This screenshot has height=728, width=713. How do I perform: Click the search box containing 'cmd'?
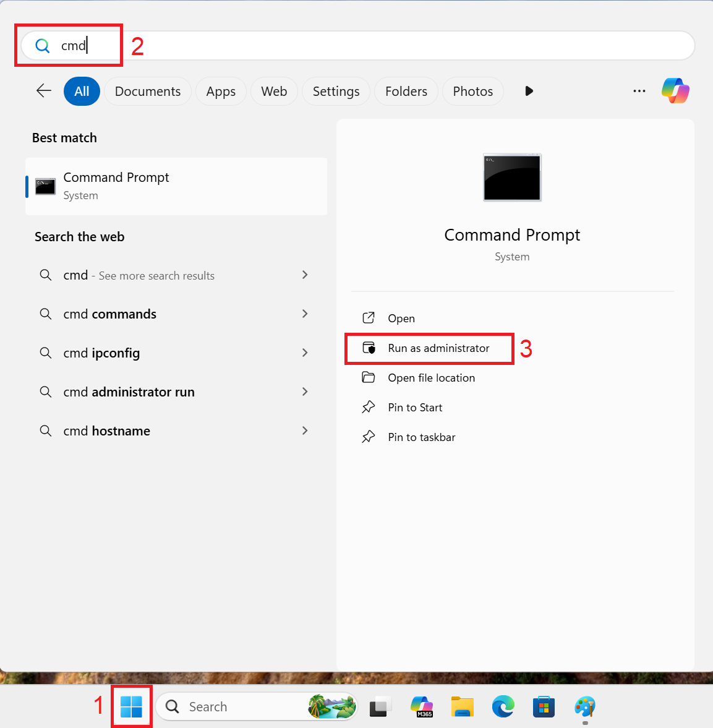pyautogui.click(x=359, y=46)
